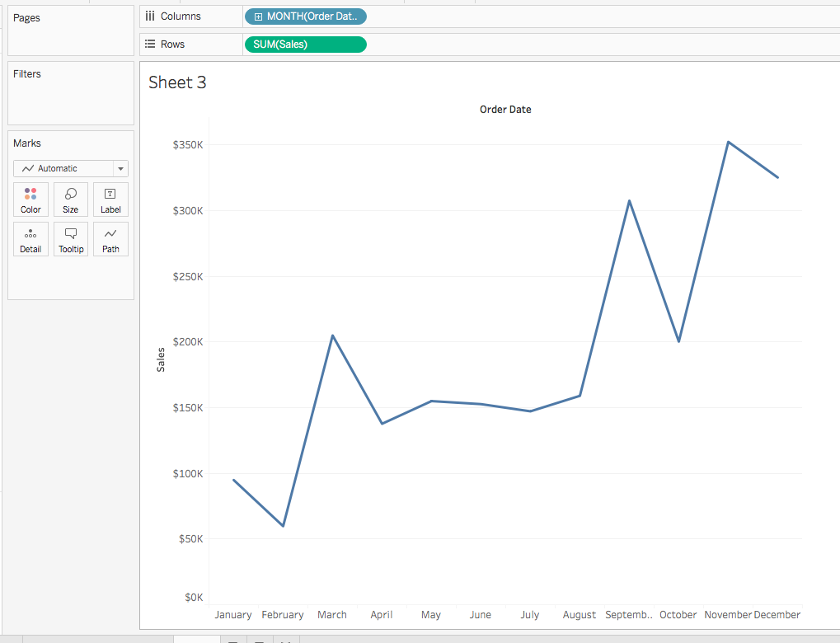Open the Label marks card
The image size is (840, 643).
[110, 199]
